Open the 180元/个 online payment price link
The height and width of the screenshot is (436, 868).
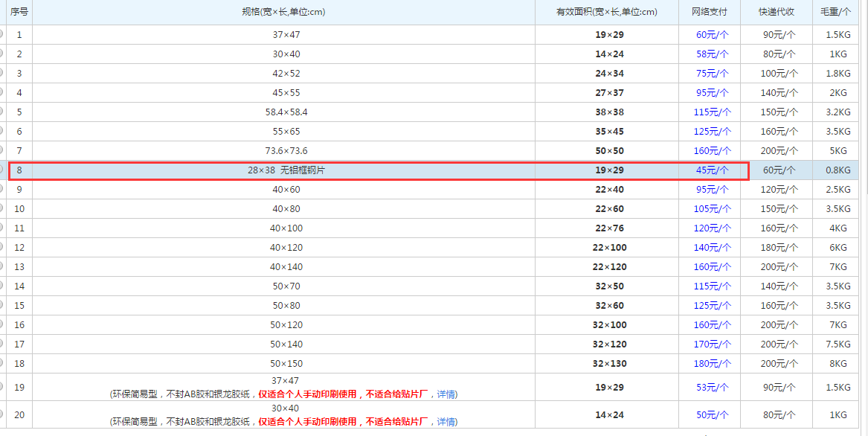pyautogui.click(x=713, y=364)
